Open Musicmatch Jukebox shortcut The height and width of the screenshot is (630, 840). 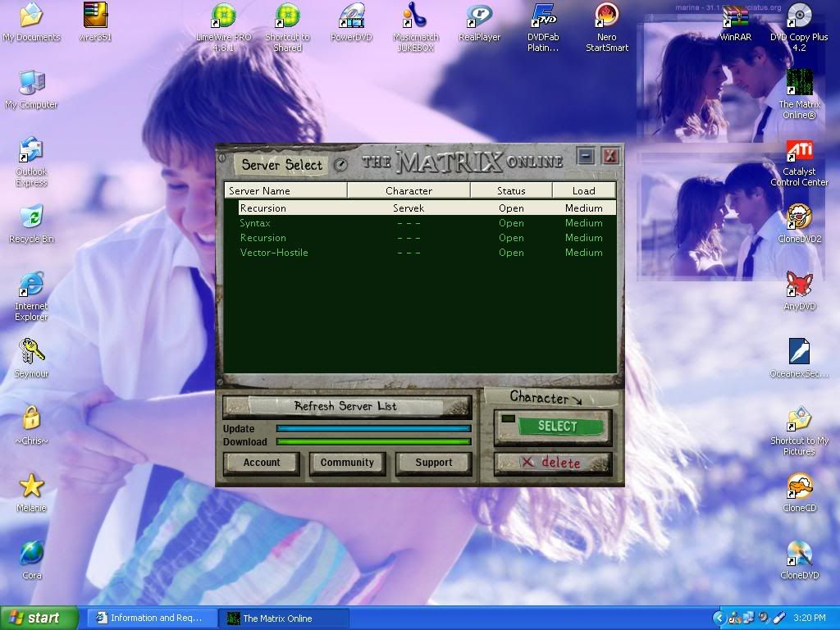tap(415, 27)
